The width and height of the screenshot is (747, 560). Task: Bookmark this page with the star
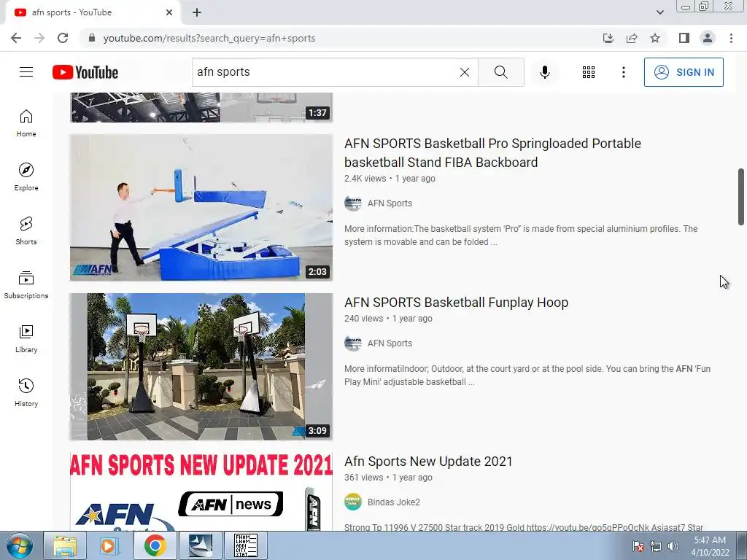pyautogui.click(x=655, y=38)
